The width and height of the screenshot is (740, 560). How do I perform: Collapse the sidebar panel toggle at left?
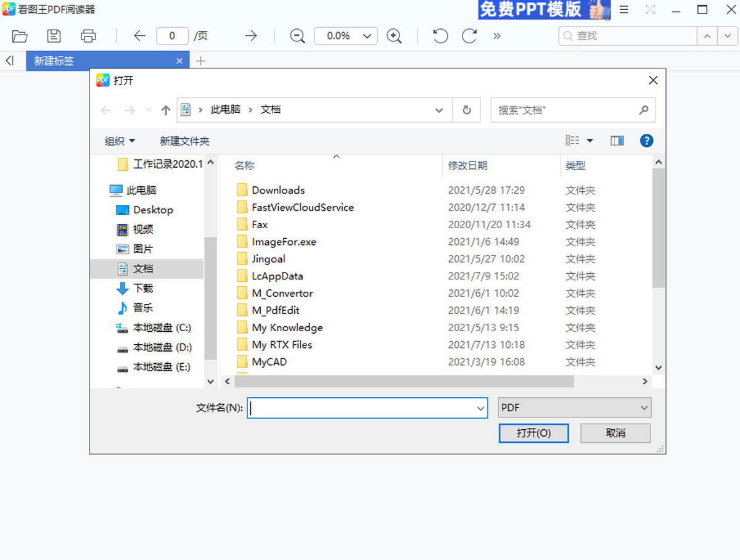(x=9, y=60)
